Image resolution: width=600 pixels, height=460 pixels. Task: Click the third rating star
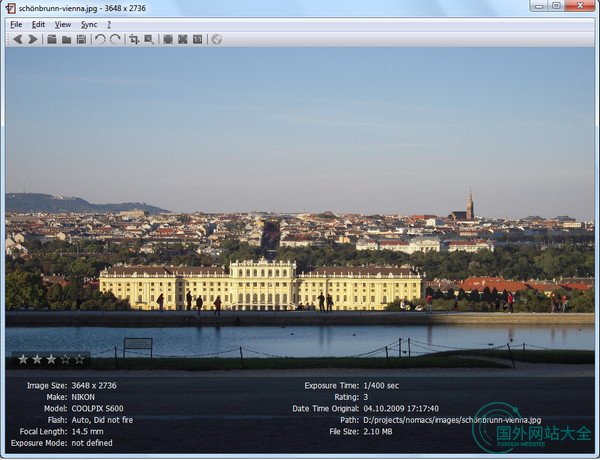pos(51,358)
